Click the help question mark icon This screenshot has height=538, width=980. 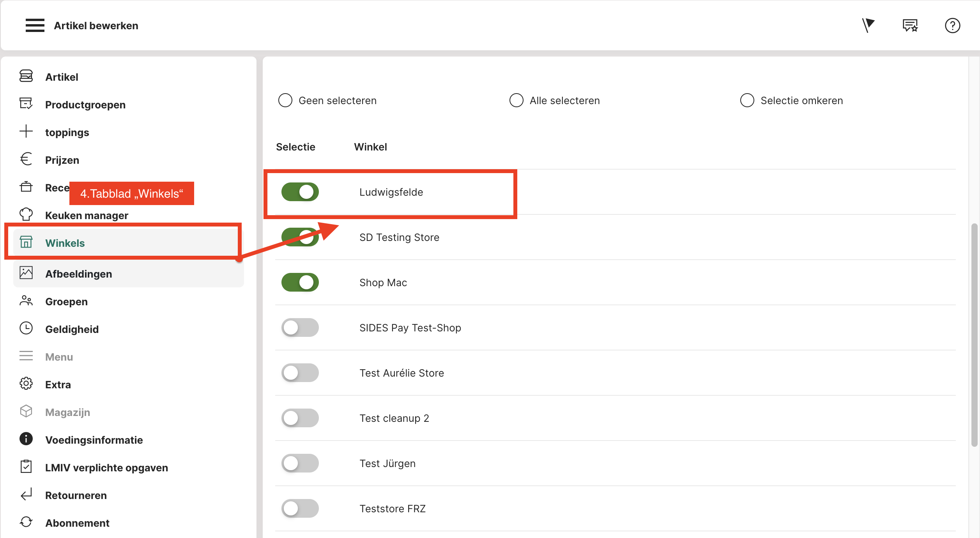click(x=952, y=26)
